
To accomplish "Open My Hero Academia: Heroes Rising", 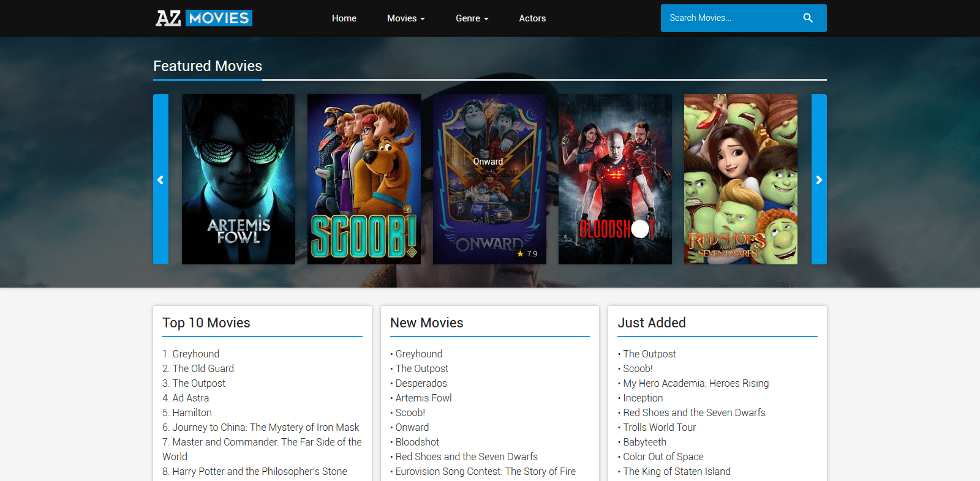I will click(x=696, y=383).
